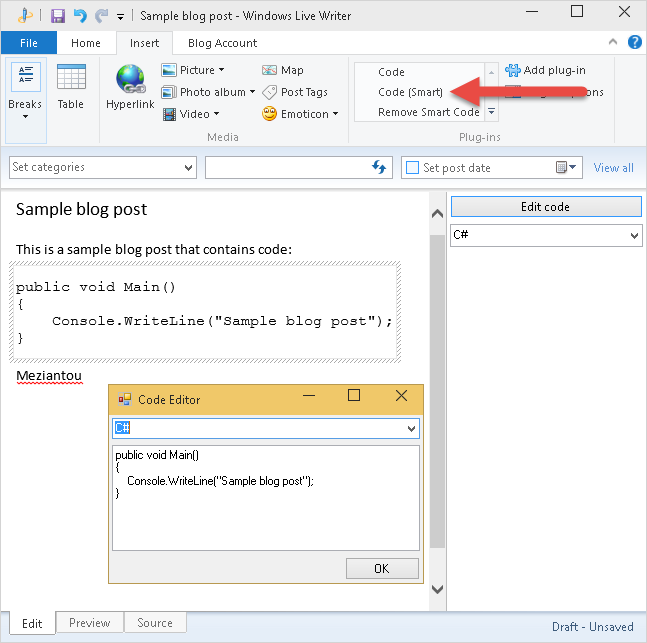The height and width of the screenshot is (643, 647).
Task: Click the Sample blog post title
Action: point(81,209)
